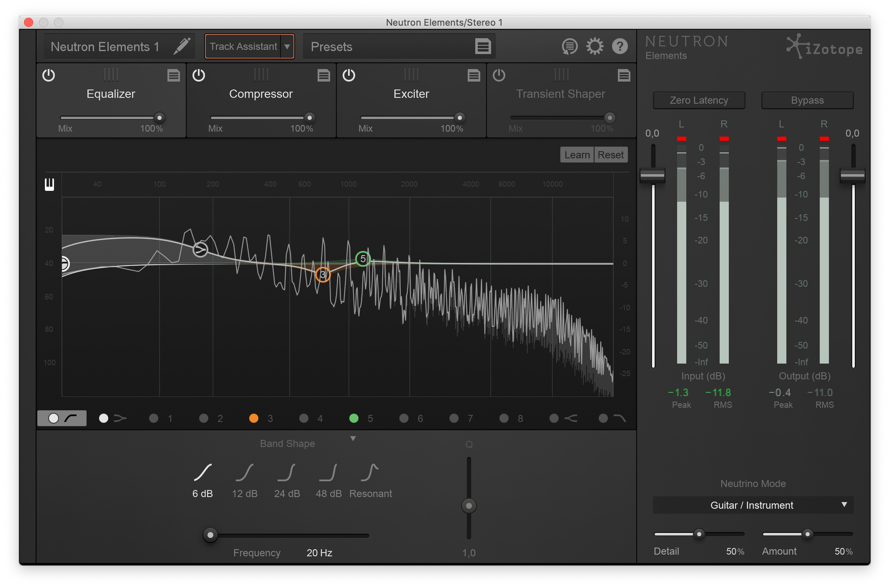890x588 pixels.
Task: Click the Detail slider handle
Action: point(699,534)
